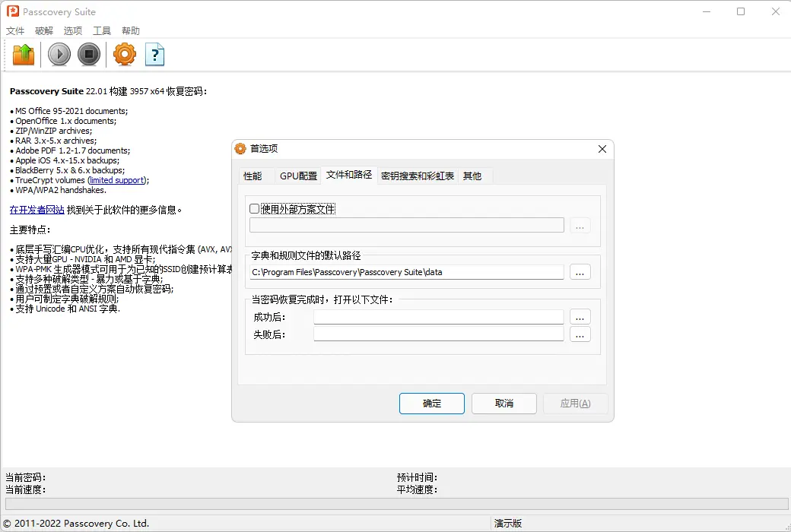This screenshot has height=532, width=791.
Task: Browse for the dictionary default path
Action: (580, 272)
